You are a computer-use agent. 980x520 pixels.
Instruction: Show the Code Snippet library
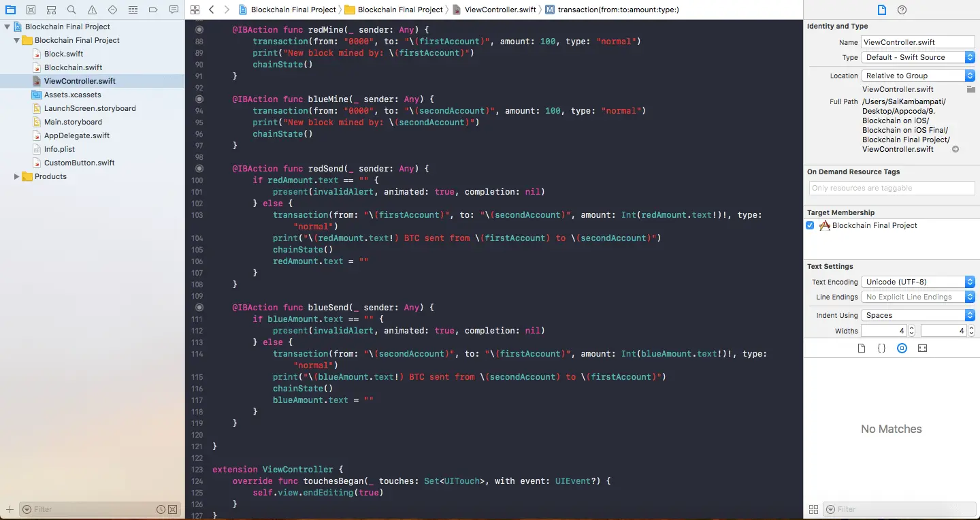pyautogui.click(x=881, y=348)
